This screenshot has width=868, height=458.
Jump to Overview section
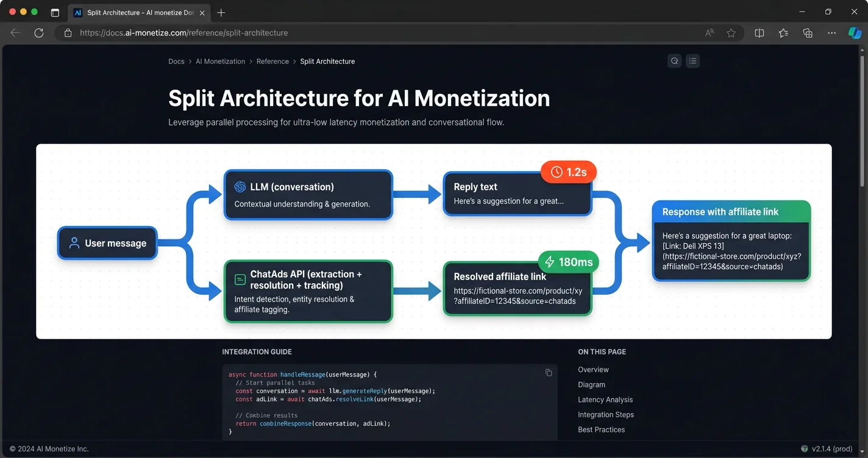point(593,370)
